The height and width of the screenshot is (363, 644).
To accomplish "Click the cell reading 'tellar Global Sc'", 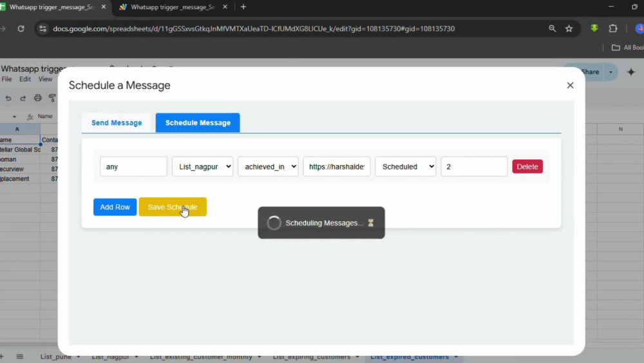I will pyautogui.click(x=20, y=150).
